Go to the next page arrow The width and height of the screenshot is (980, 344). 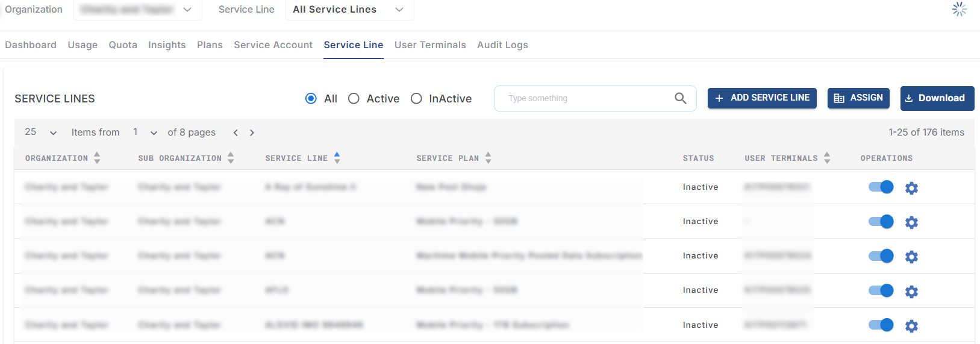[x=252, y=133]
